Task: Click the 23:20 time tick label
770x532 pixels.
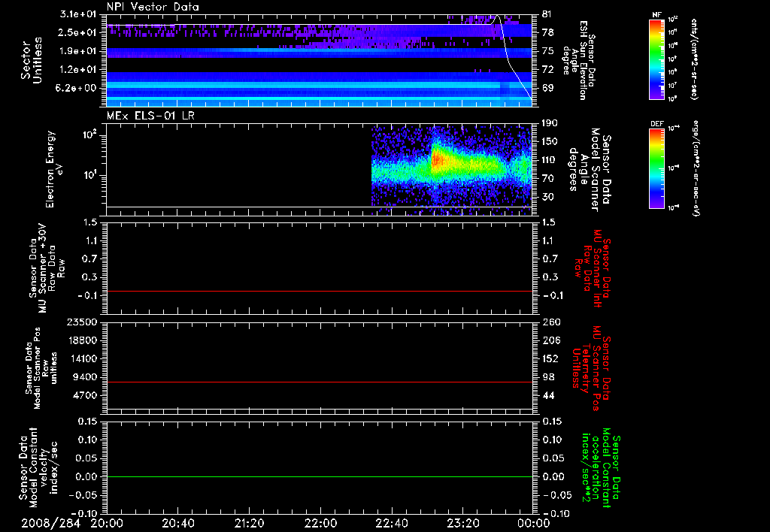Action: [462, 522]
